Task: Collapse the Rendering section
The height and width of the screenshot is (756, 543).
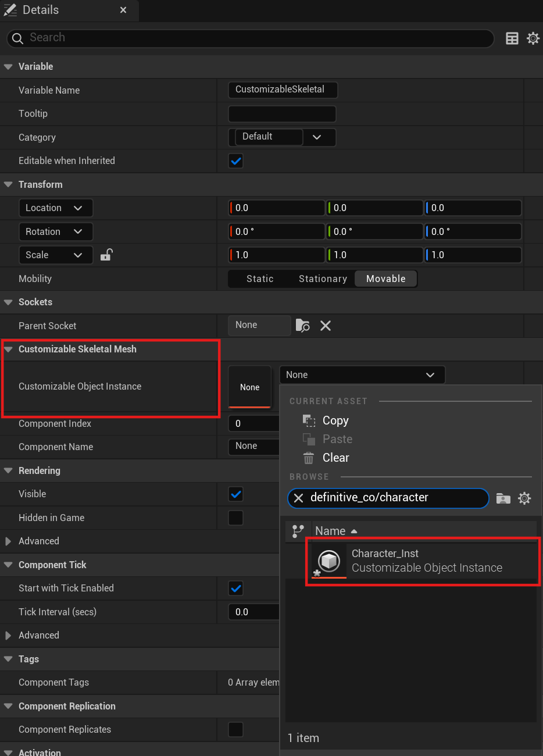Action: click(x=8, y=470)
